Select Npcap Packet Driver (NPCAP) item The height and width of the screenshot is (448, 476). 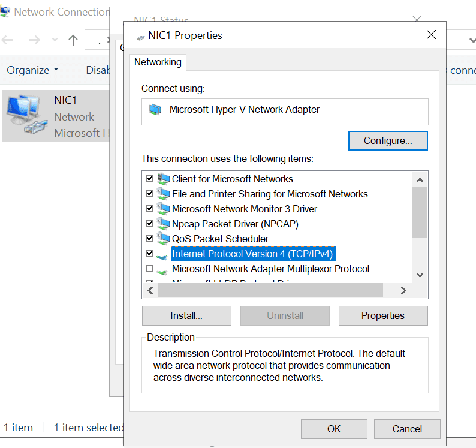tap(235, 224)
